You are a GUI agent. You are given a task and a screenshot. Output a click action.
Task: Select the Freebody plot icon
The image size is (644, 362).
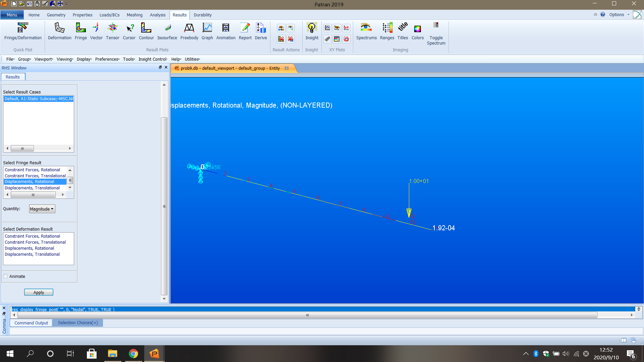tap(189, 31)
